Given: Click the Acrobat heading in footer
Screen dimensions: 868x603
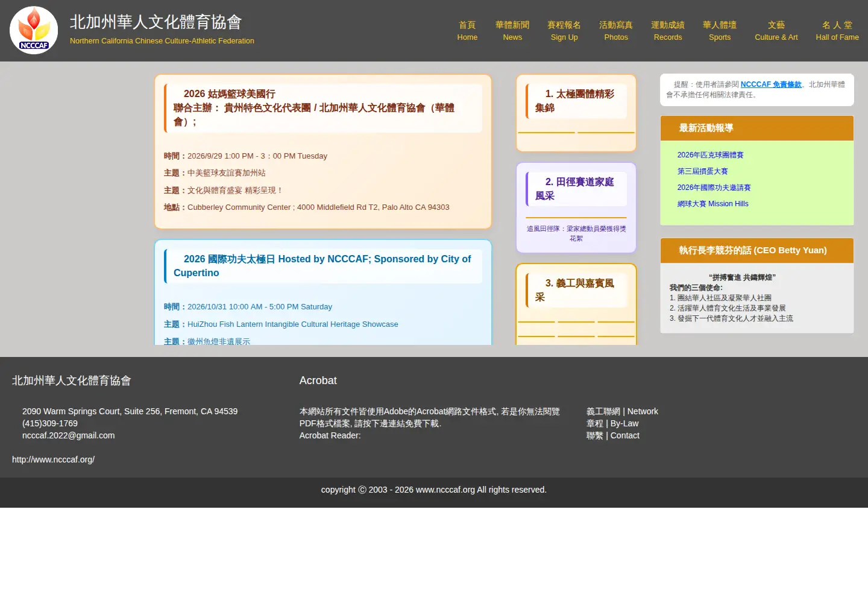Looking at the screenshot, I should [x=318, y=380].
